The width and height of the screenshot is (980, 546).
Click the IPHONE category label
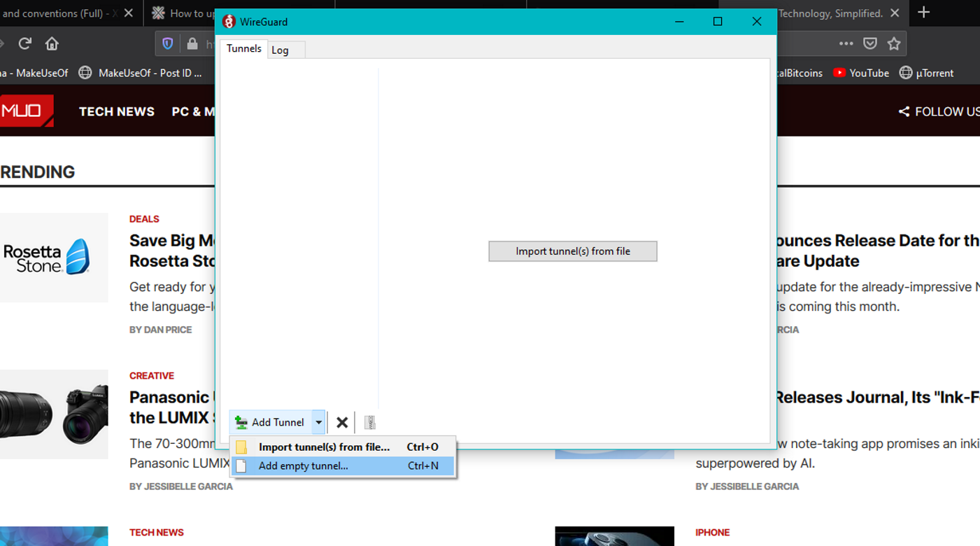(713, 533)
